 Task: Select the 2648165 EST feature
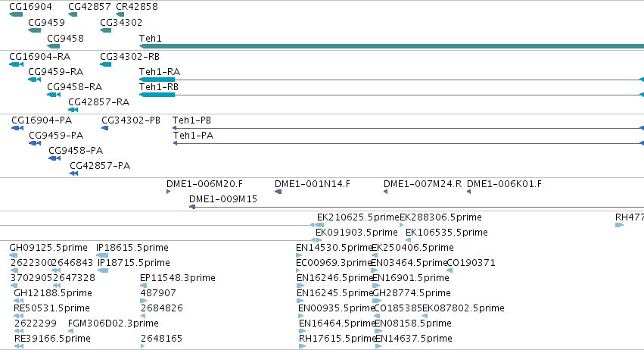click(142, 347)
